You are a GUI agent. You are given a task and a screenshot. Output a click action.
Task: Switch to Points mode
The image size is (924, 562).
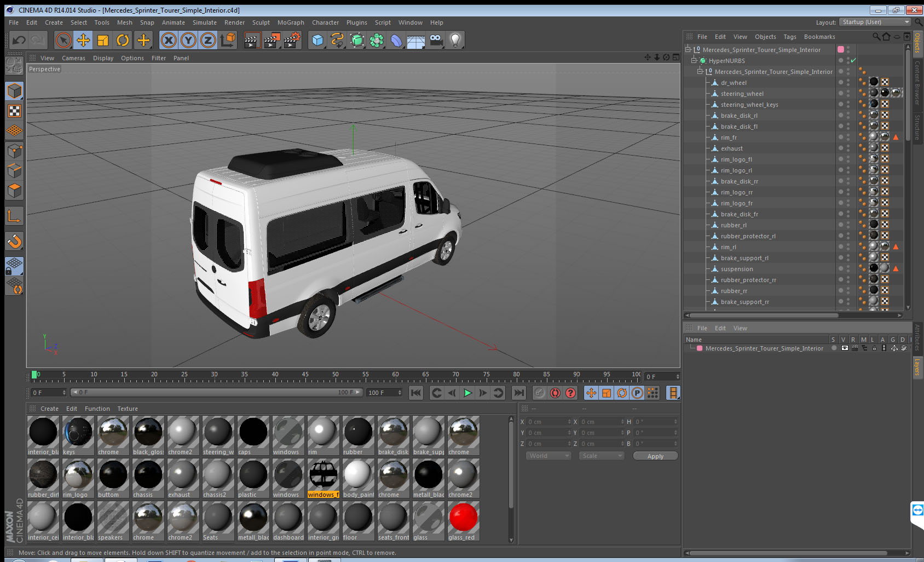[14, 151]
